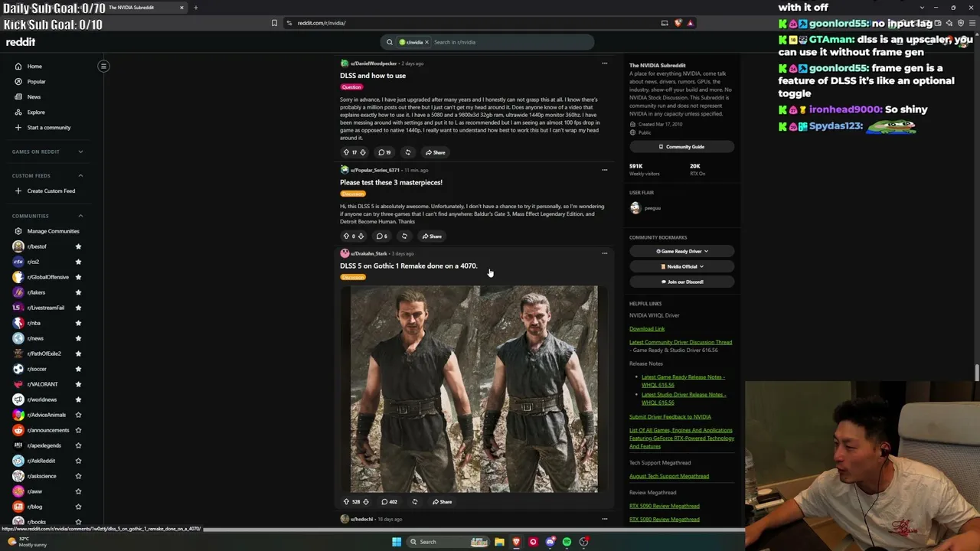Screen dimensions: 980x551
Task: Collapse the Communities section
Action: click(80, 216)
